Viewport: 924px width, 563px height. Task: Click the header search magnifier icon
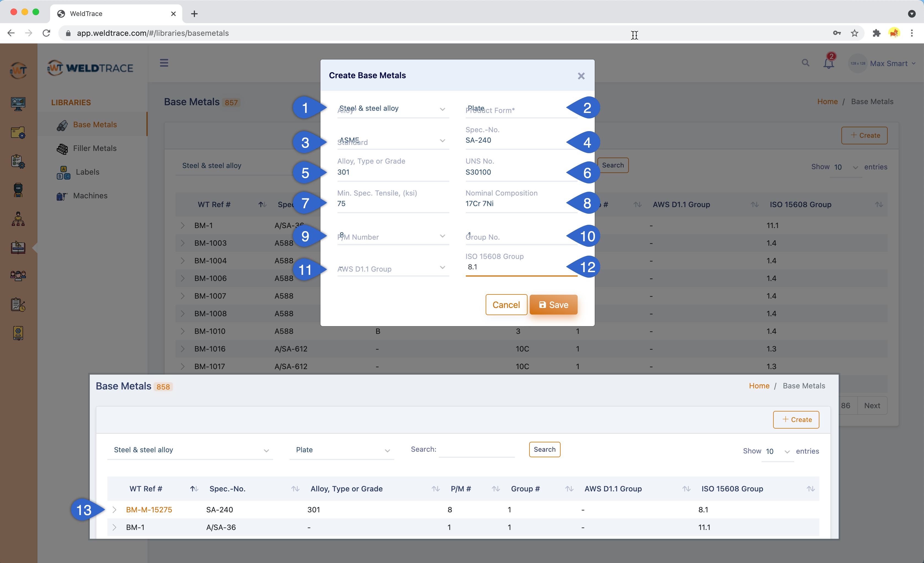[x=805, y=63]
